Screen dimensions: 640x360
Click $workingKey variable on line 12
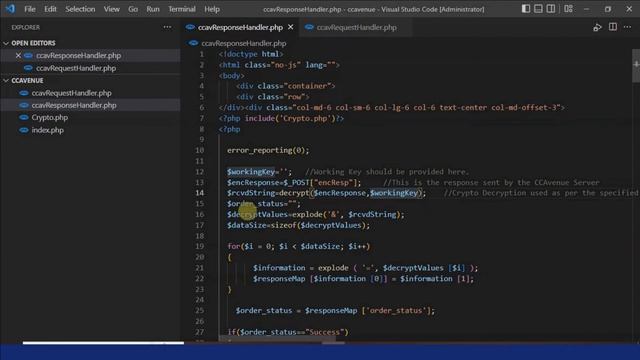251,172
